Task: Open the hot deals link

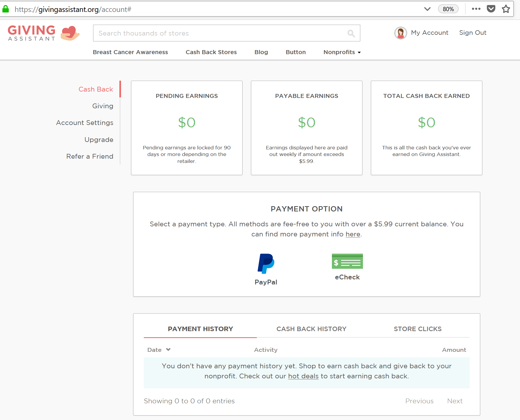Action: pyautogui.click(x=303, y=376)
